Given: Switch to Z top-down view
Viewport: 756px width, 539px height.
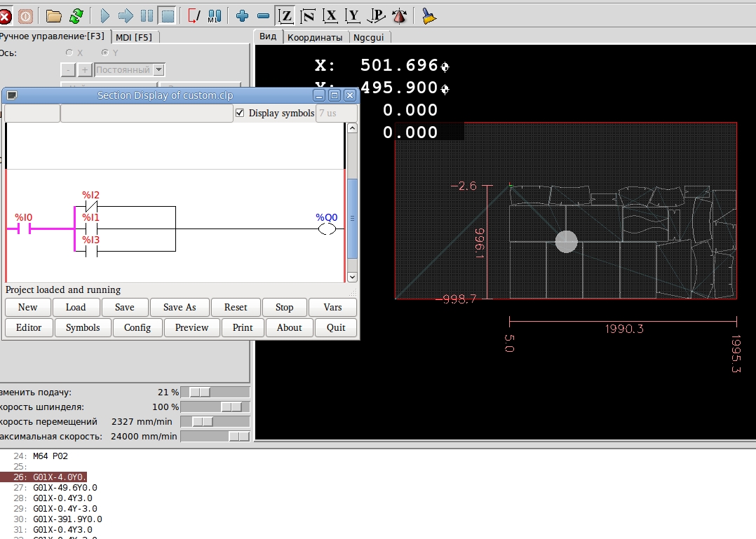Looking at the screenshot, I should (285, 15).
